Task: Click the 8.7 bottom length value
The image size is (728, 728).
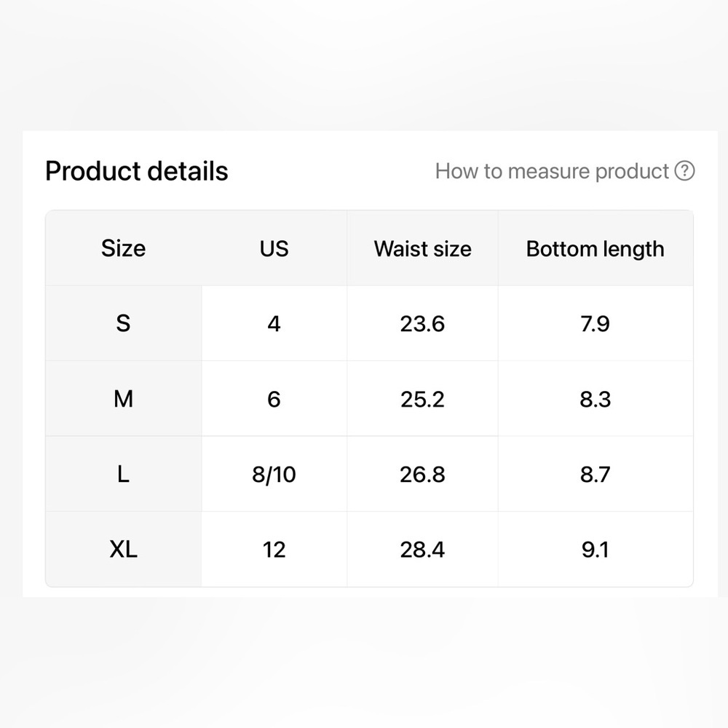Action: (596, 474)
